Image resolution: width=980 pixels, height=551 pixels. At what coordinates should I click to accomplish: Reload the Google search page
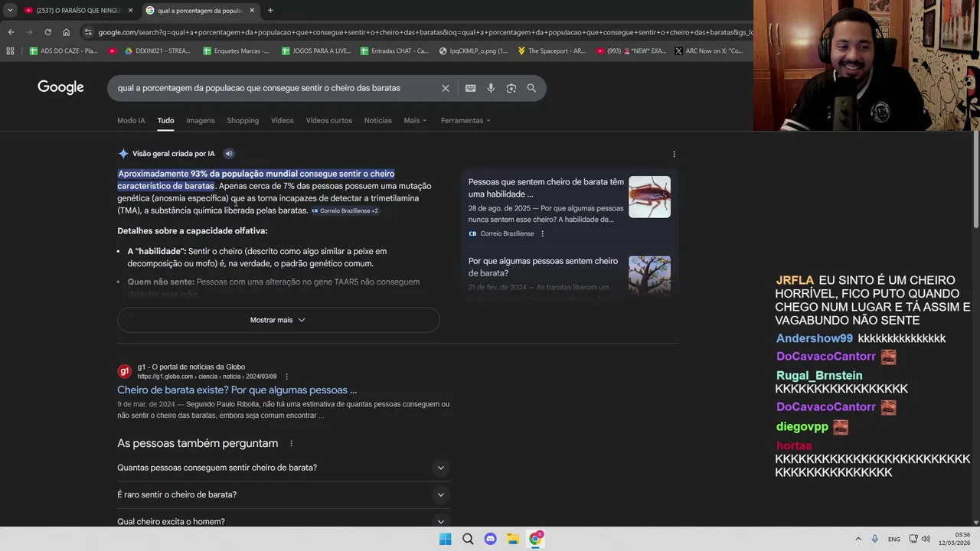tap(47, 32)
